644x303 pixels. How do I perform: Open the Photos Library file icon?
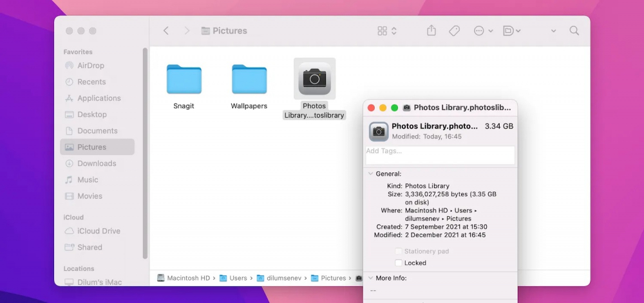click(314, 78)
